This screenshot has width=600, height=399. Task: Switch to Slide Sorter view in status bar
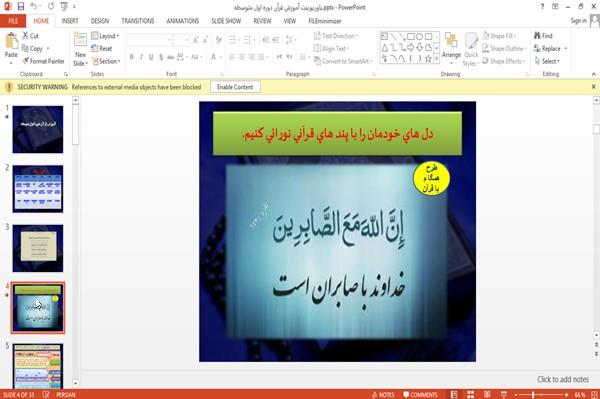(471, 394)
